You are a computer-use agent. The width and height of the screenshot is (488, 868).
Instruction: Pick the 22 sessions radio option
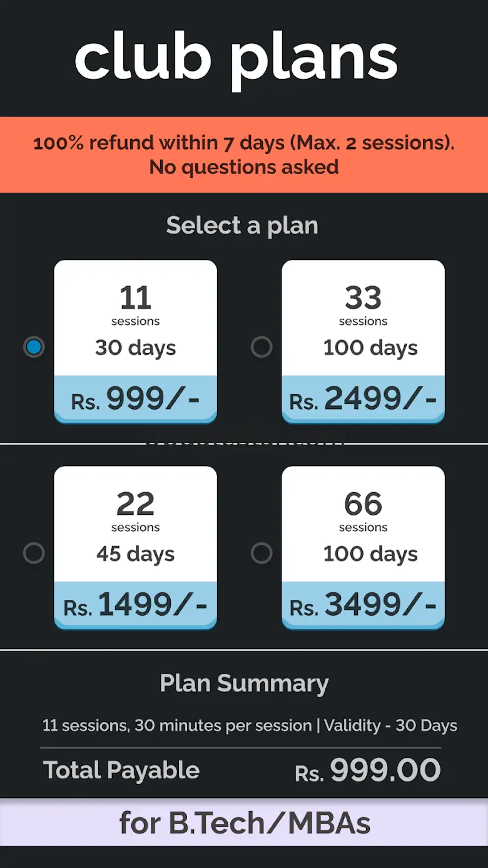[x=34, y=553]
